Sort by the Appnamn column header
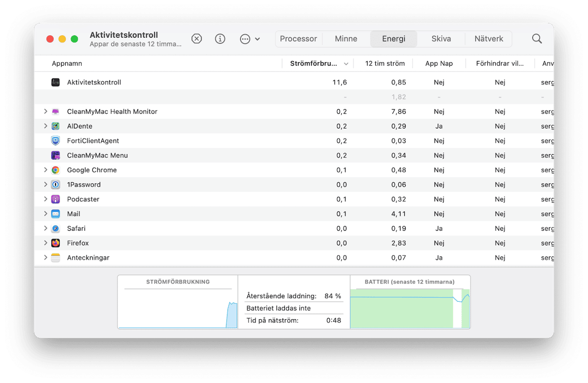588x383 pixels. pos(67,64)
